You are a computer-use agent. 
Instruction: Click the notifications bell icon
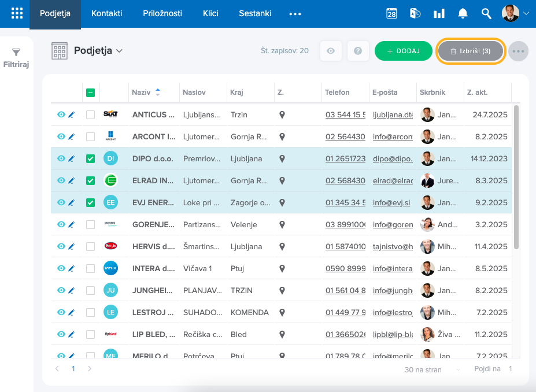click(x=463, y=13)
